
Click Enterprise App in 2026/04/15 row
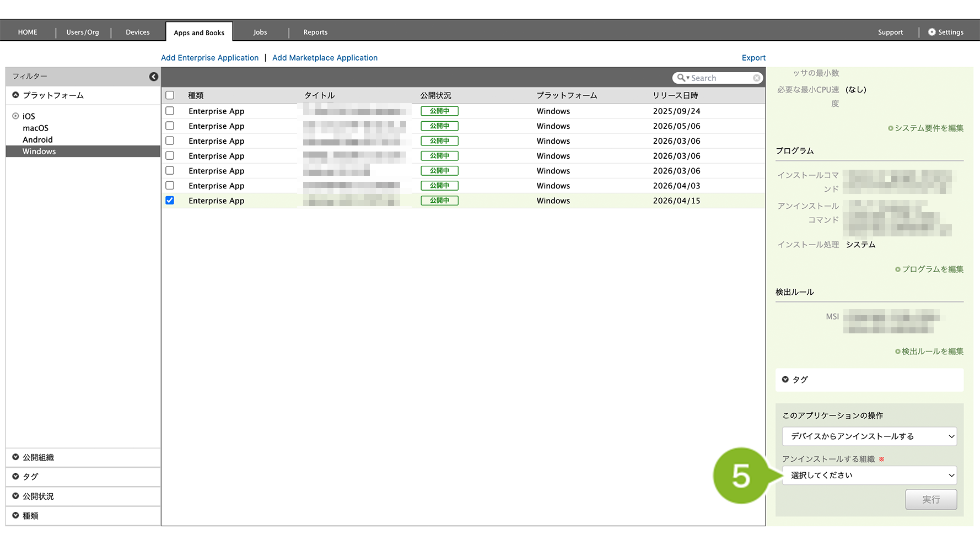(x=216, y=201)
